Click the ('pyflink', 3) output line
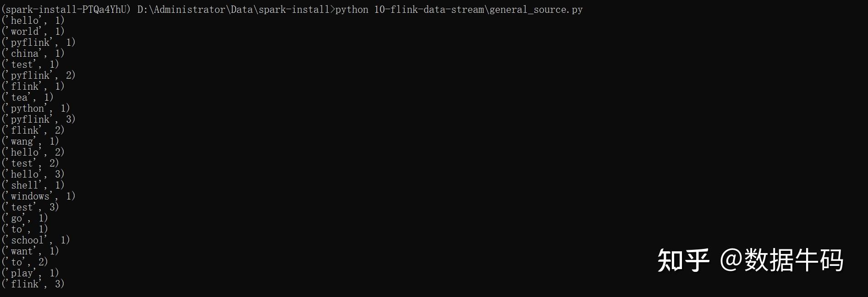 pos(38,119)
